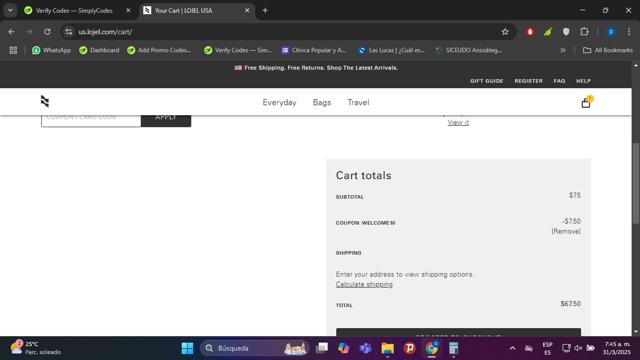640x360 pixels.
Task: Show more bookmarks with double chevron
Action: pyautogui.click(x=563, y=50)
